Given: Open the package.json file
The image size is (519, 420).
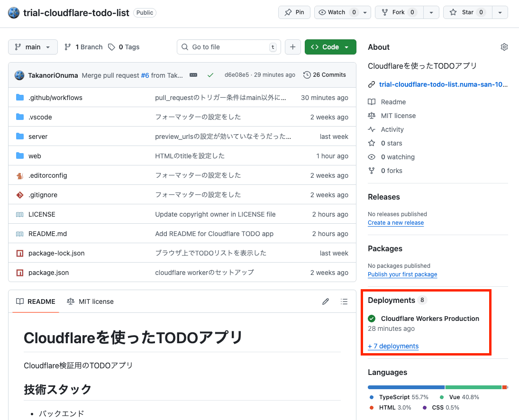Looking at the screenshot, I should (49, 273).
